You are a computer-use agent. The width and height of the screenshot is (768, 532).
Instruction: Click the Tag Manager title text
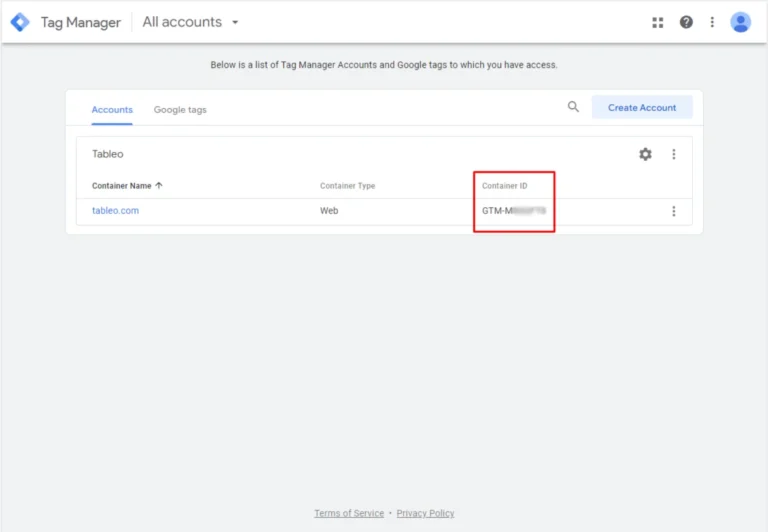click(x=81, y=23)
